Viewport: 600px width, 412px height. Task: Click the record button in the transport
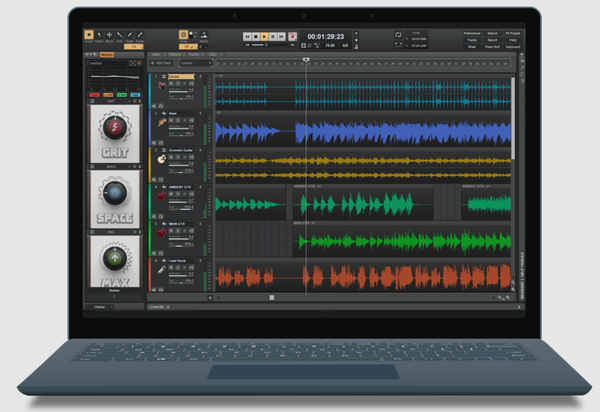coord(292,37)
